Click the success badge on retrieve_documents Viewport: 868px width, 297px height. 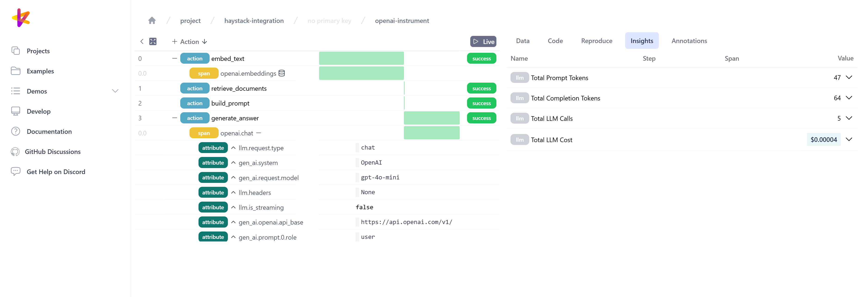pyautogui.click(x=481, y=88)
